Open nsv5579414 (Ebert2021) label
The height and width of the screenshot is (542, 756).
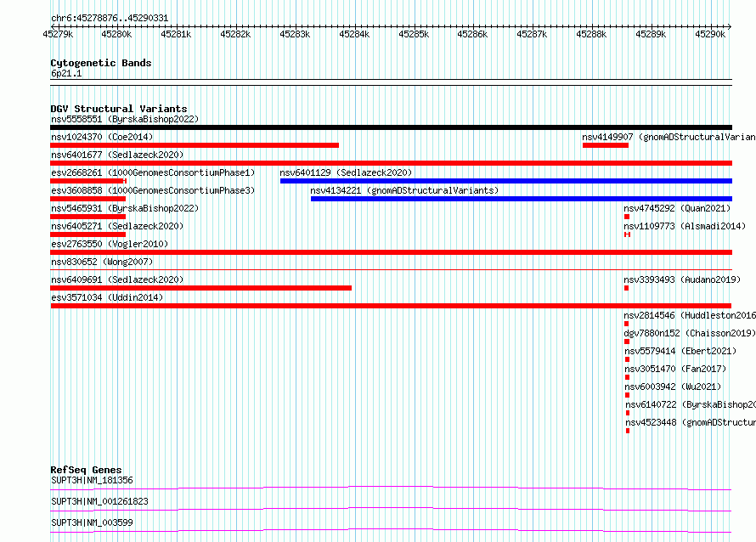point(680,351)
